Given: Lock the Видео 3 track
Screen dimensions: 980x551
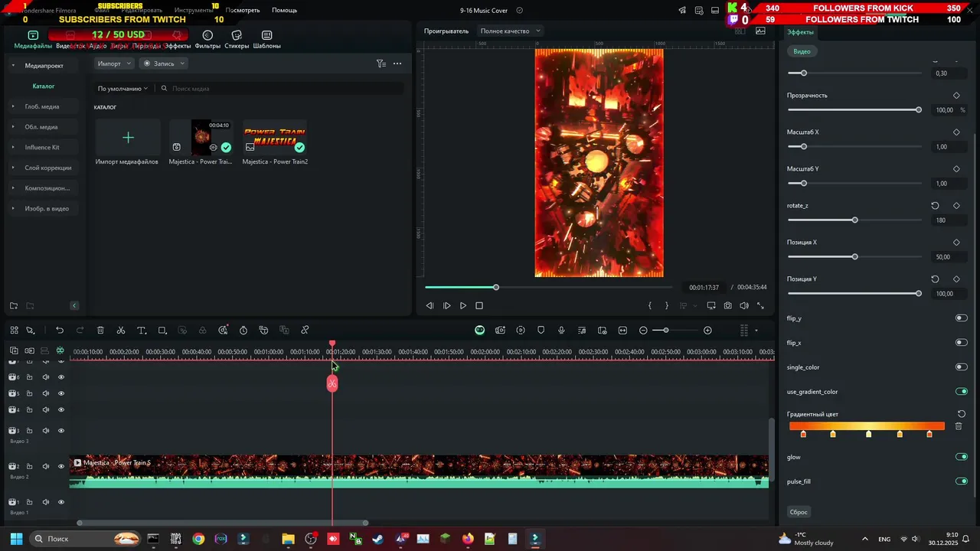Looking at the screenshot, I should pyautogui.click(x=30, y=431).
